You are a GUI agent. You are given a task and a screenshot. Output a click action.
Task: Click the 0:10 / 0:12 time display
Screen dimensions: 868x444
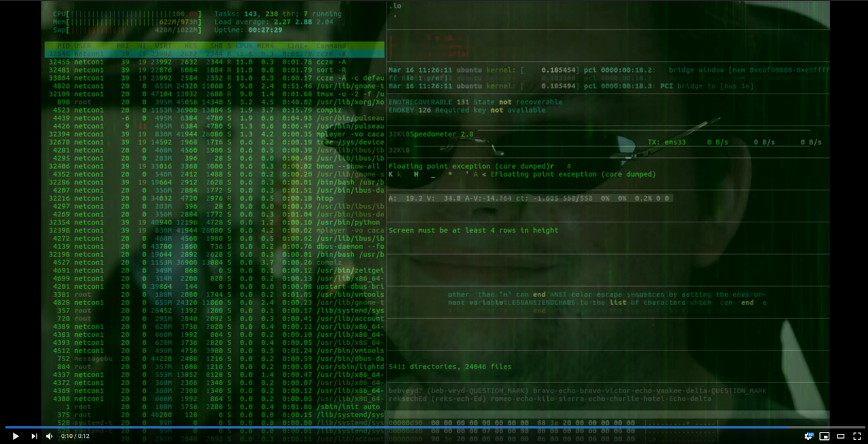click(x=75, y=436)
